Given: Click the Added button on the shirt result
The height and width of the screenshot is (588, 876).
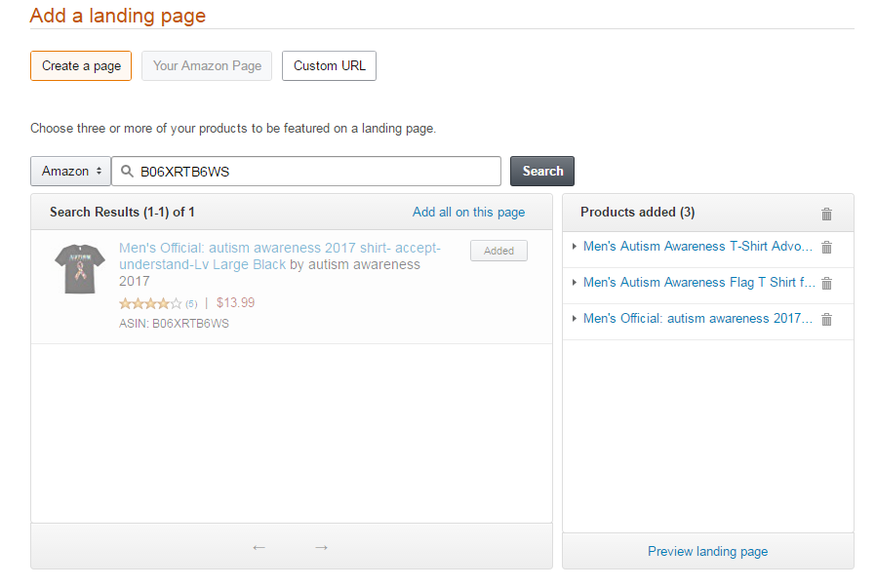Looking at the screenshot, I should tap(498, 251).
